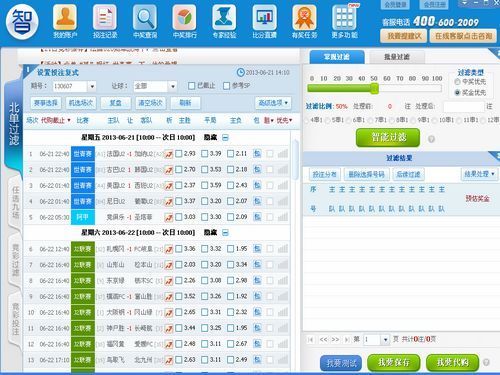Click the green 智能过滤 button
The image size is (500, 375).
coord(388,138)
